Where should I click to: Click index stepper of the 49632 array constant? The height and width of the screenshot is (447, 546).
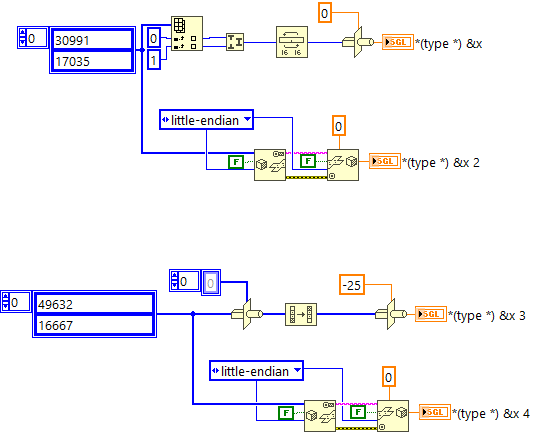click(6, 302)
